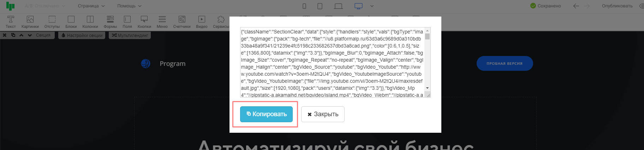Expand the Страница dropdown menu
The image size is (644, 150).
point(91,6)
